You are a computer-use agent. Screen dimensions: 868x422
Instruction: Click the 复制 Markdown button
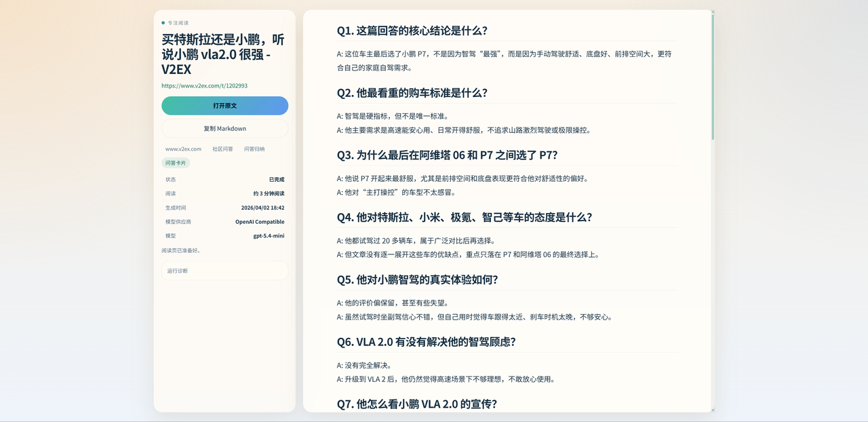224,128
